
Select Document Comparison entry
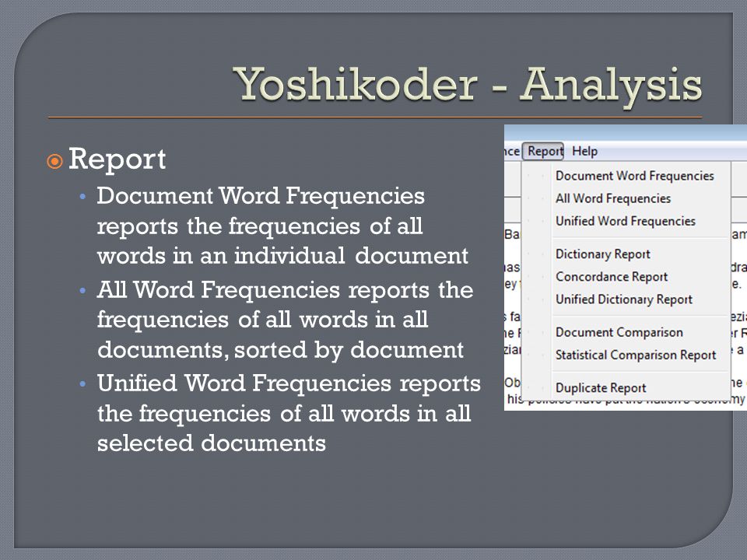coord(619,332)
